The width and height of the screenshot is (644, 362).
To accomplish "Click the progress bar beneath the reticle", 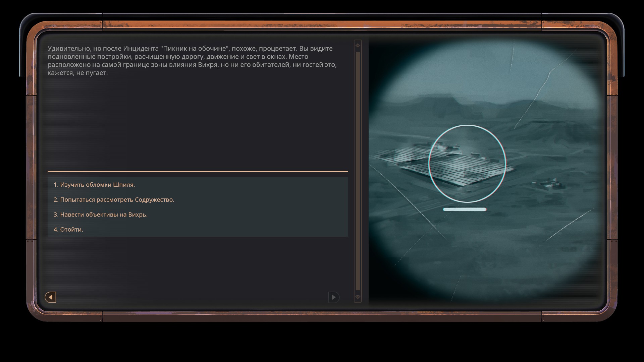I will 465,209.
